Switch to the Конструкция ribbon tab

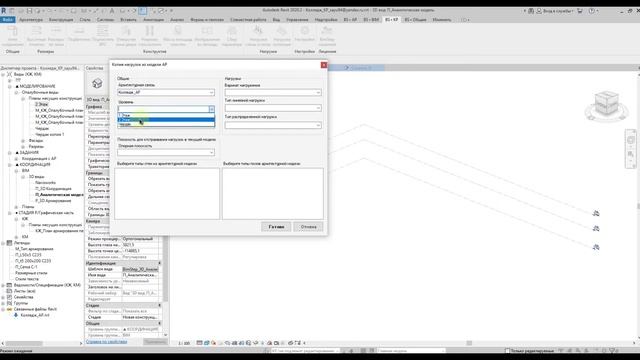tap(61, 20)
